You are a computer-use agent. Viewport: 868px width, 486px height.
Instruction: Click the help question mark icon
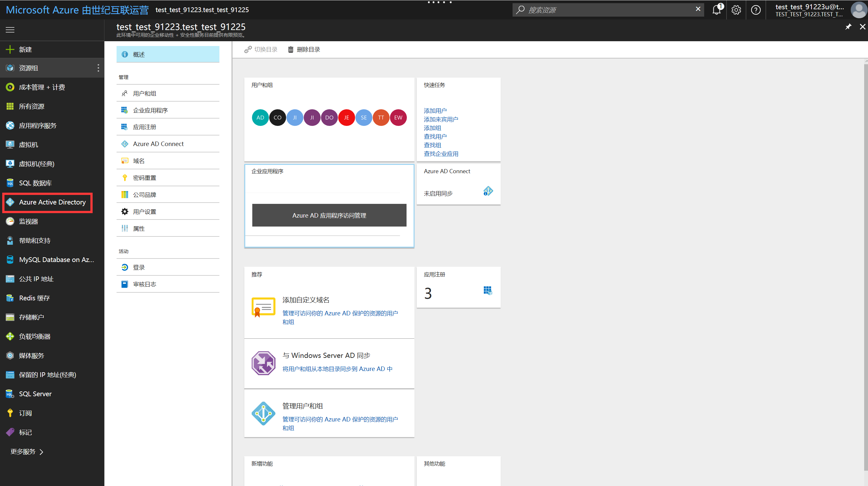click(x=756, y=10)
